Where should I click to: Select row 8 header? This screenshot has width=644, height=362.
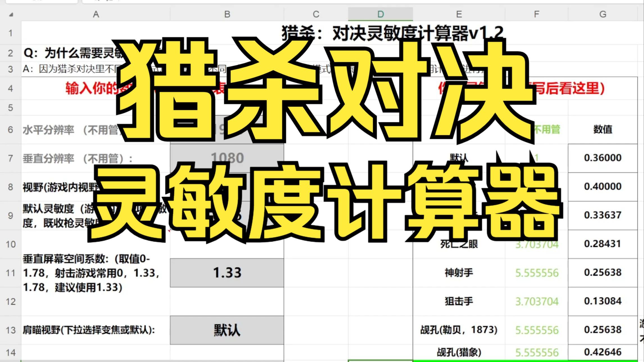tap(11, 187)
